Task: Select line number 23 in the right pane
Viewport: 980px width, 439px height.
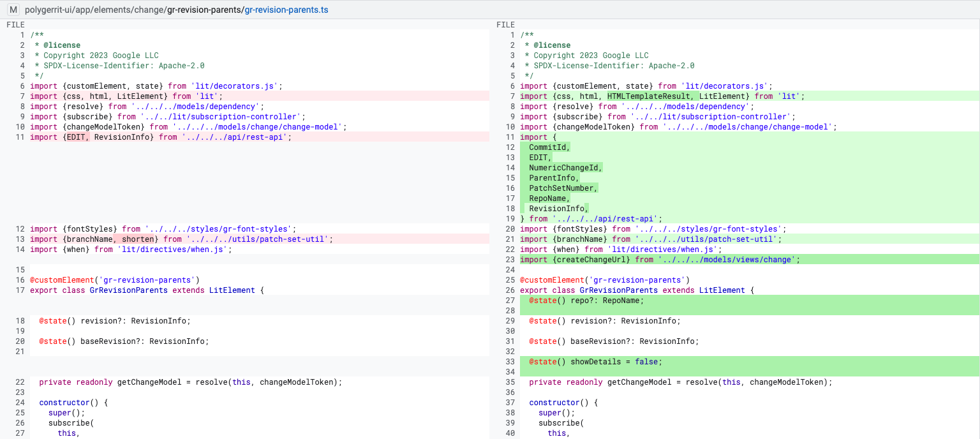Action: (x=511, y=259)
